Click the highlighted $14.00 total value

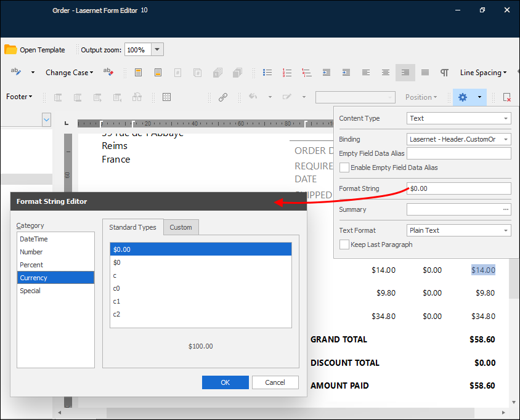tap(483, 270)
